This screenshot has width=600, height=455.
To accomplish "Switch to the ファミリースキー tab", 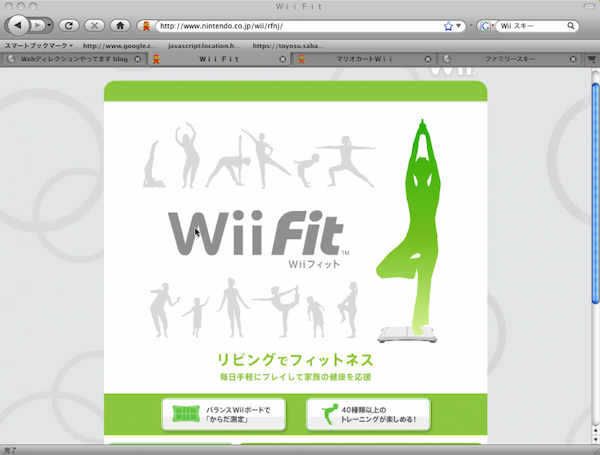I will pos(510,59).
